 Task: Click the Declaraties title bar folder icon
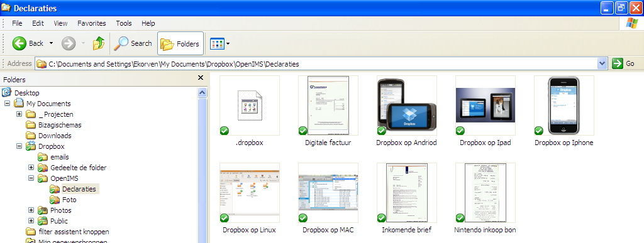[x=6, y=8]
